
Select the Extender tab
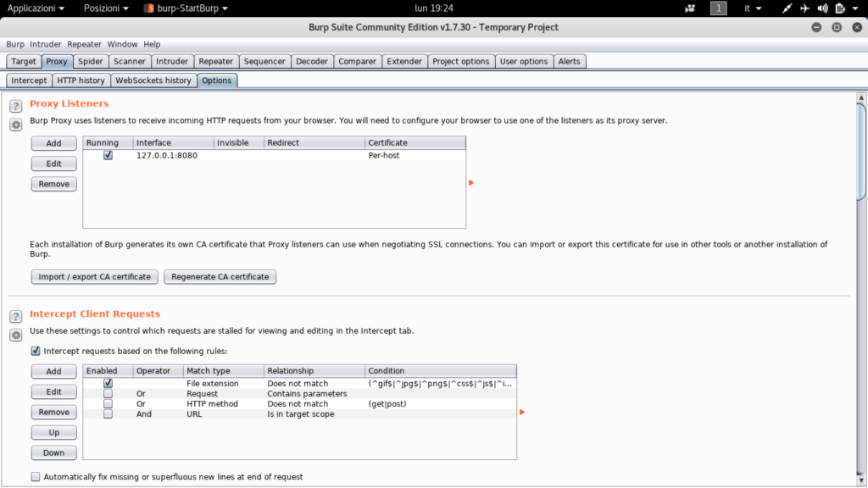[x=404, y=61]
